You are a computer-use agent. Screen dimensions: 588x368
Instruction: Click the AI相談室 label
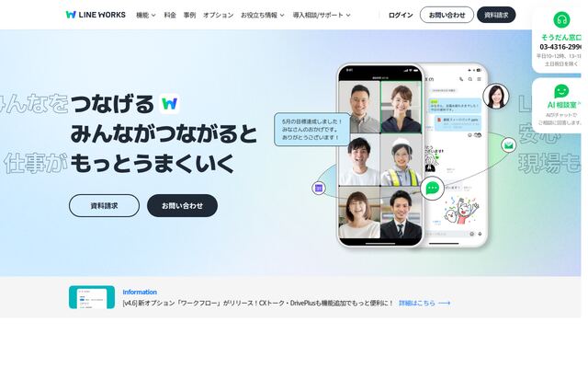562,105
